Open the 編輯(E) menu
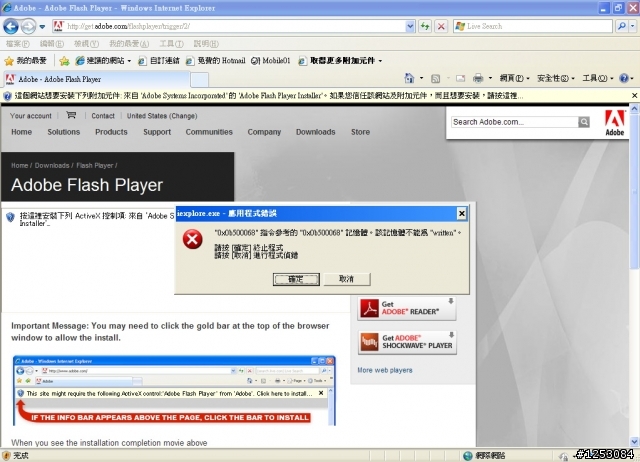This screenshot has height=462, width=640. click(51, 44)
